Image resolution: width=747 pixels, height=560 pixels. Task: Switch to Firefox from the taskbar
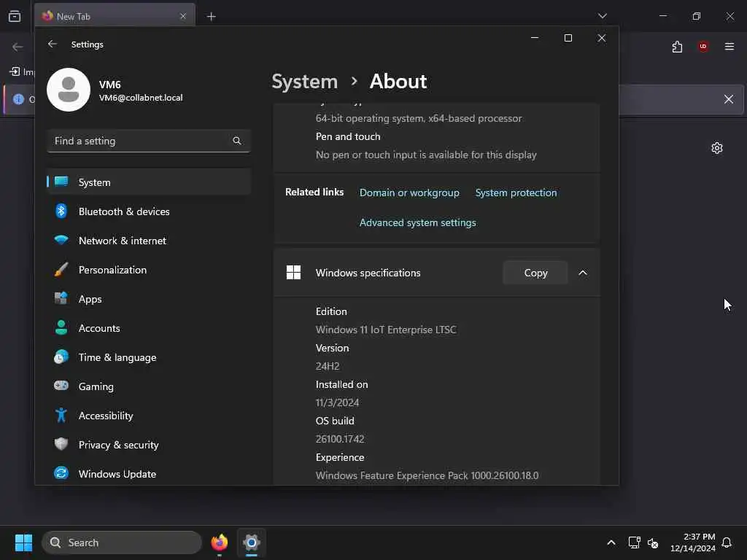pyautogui.click(x=219, y=542)
